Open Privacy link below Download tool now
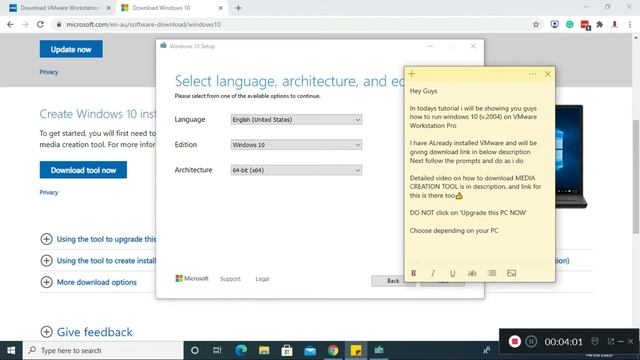Screen dimensions: 640x360 (x=49, y=192)
